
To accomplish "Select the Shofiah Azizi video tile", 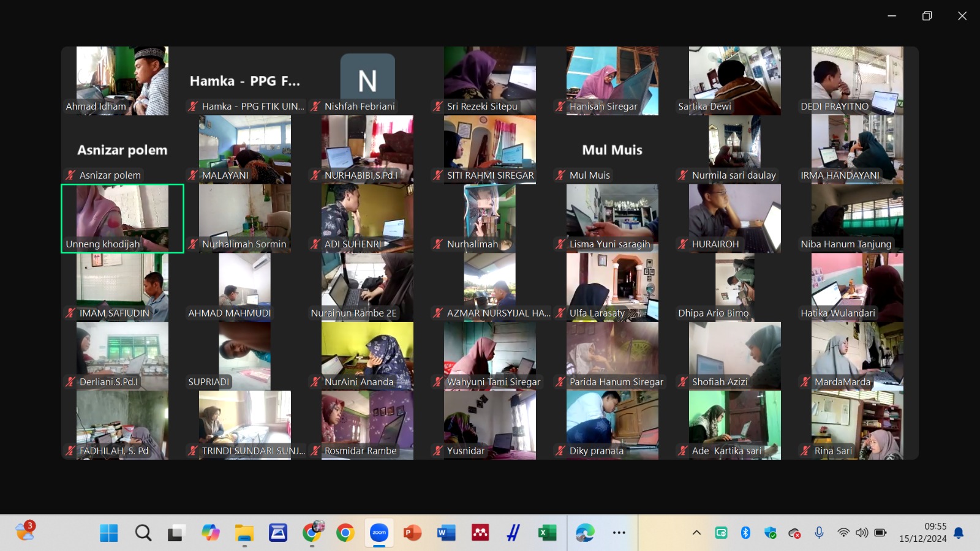I will [x=735, y=356].
